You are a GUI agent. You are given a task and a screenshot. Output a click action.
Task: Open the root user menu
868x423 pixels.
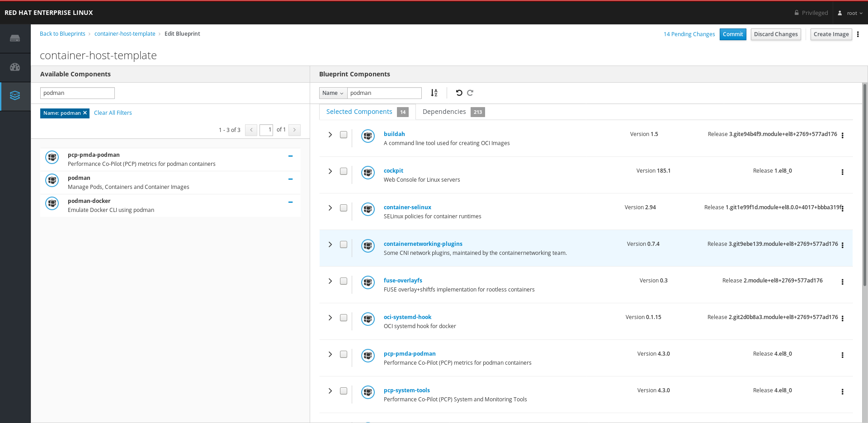pos(850,13)
